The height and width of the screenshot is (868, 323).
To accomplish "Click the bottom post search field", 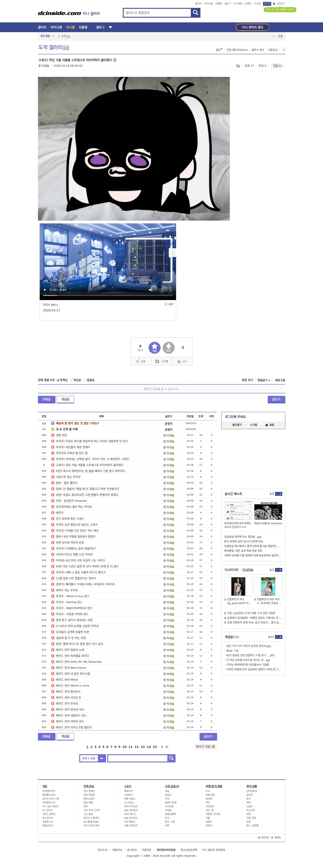I will pos(138,758).
